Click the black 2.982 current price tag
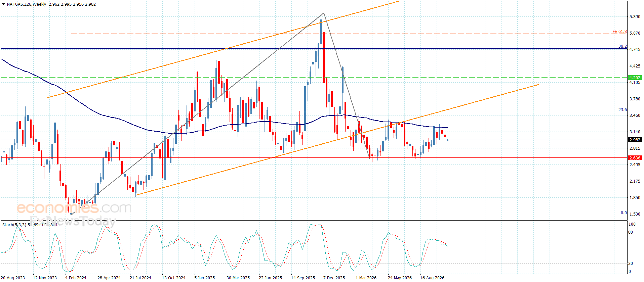The height and width of the screenshot is (282, 644). click(x=635, y=140)
